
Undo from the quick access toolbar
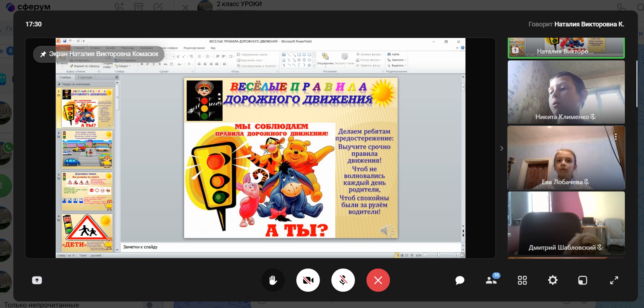(70, 41)
